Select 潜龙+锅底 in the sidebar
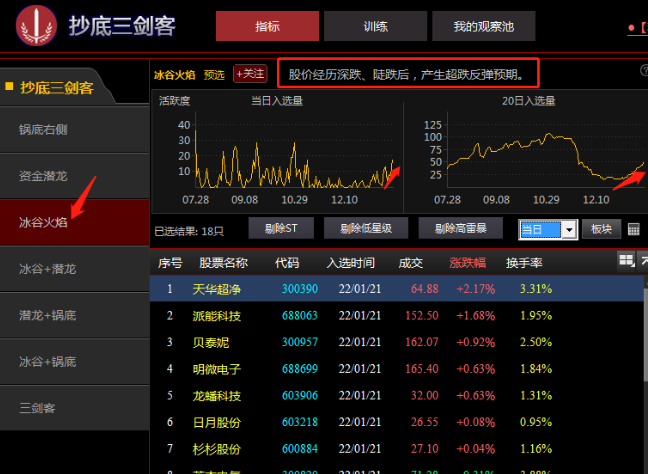Viewport: 648px width, 474px height. point(74,315)
